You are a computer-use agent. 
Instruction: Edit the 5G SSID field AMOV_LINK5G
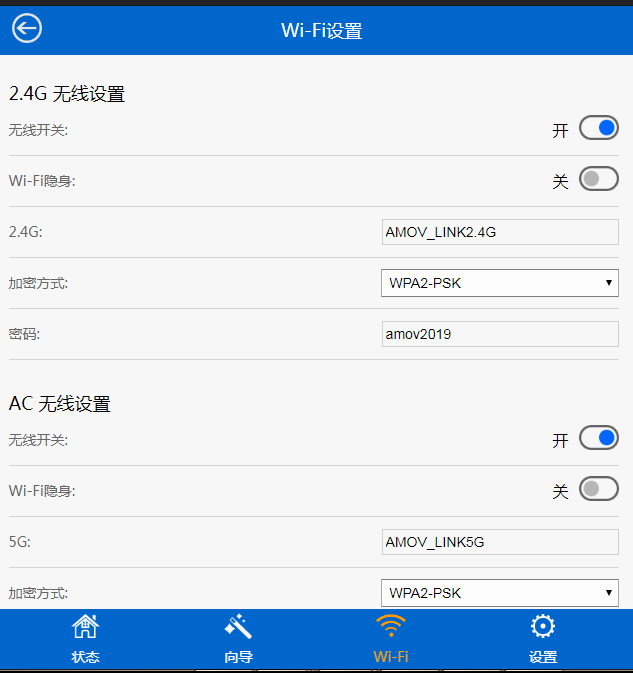[x=500, y=542]
